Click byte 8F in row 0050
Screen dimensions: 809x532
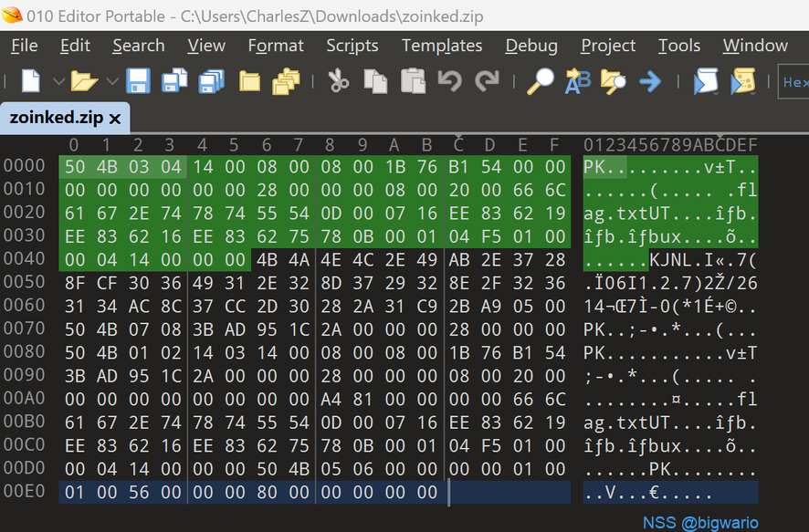75,283
